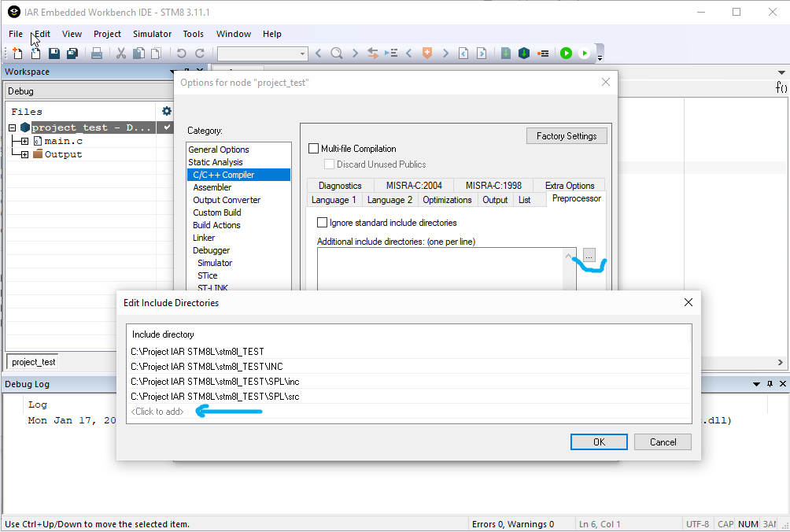The width and height of the screenshot is (790, 532).
Task: Switch to the Diagnostics tab
Action: 340,186
